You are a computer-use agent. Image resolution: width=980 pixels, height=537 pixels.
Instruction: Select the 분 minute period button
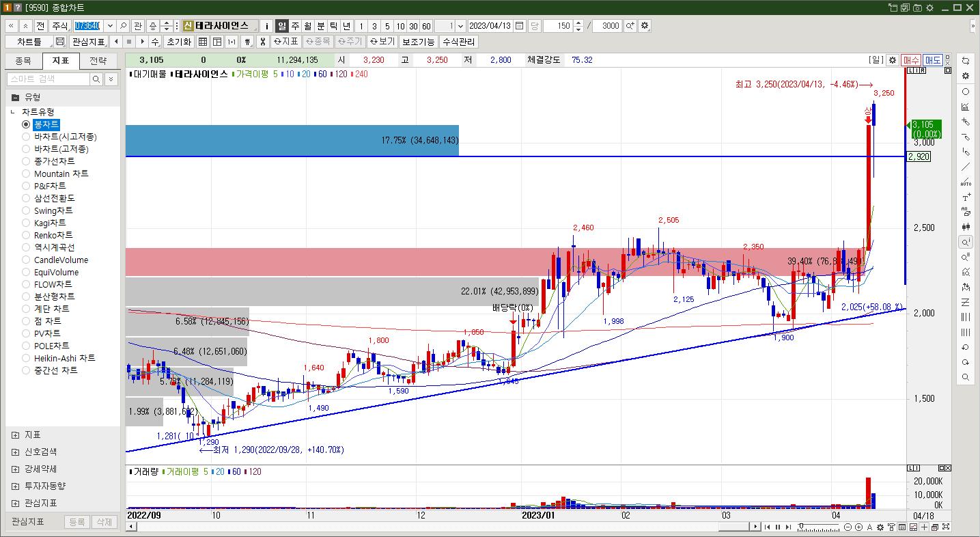[x=321, y=25]
